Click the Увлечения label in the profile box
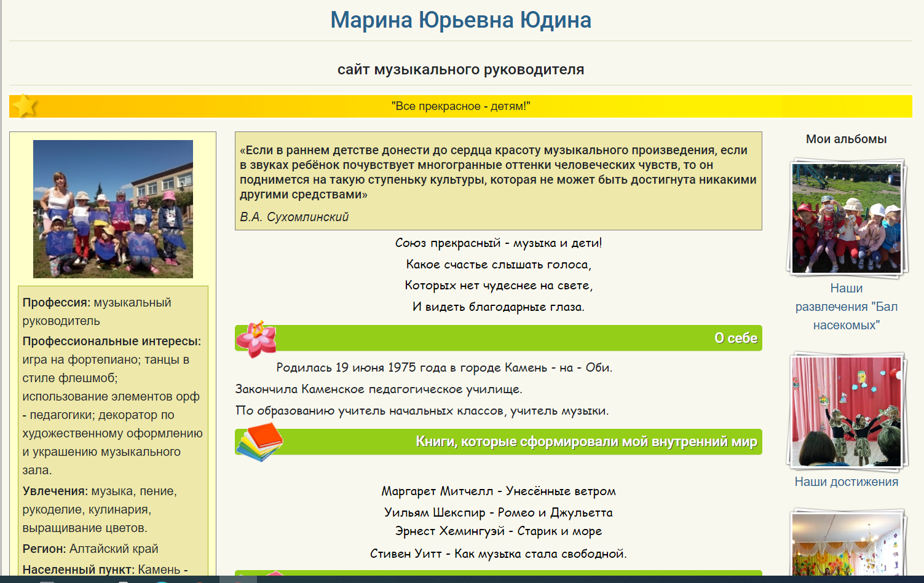Viewport: 924px width, 583px height. (55, 491)
